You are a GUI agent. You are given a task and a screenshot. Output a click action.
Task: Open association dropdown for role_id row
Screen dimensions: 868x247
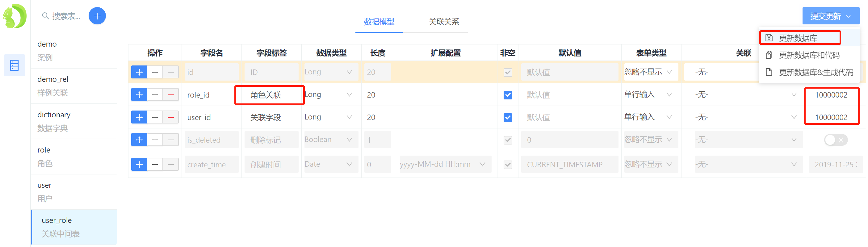point(748,95)
